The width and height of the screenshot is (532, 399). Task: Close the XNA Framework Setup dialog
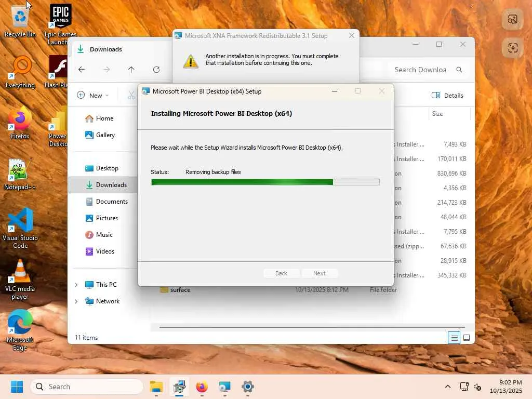(x=352, y=35)
